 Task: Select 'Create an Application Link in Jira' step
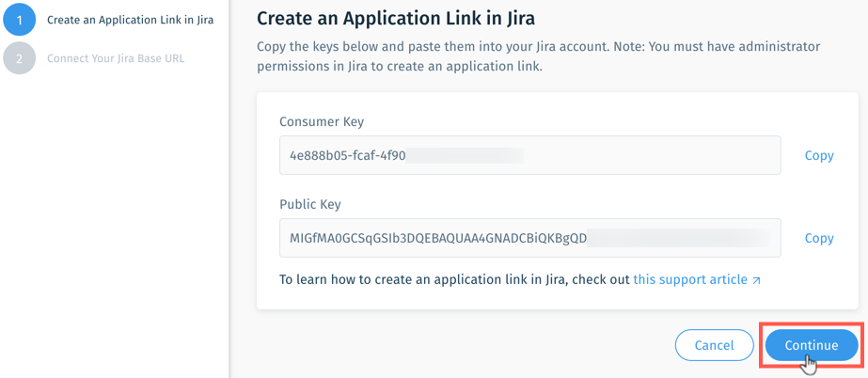pyautogui.click(x=130, y=20)
